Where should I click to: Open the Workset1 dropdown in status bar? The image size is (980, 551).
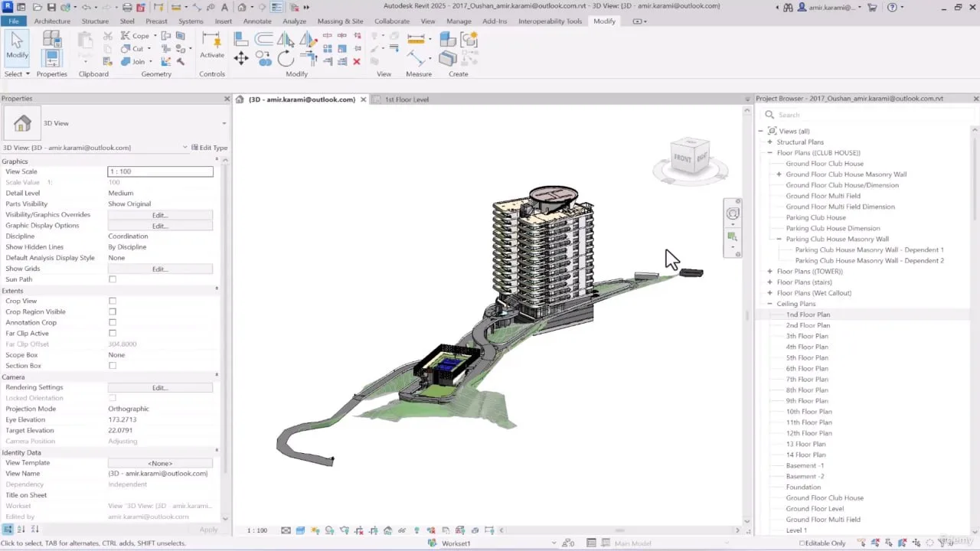[x=496, y=543]
